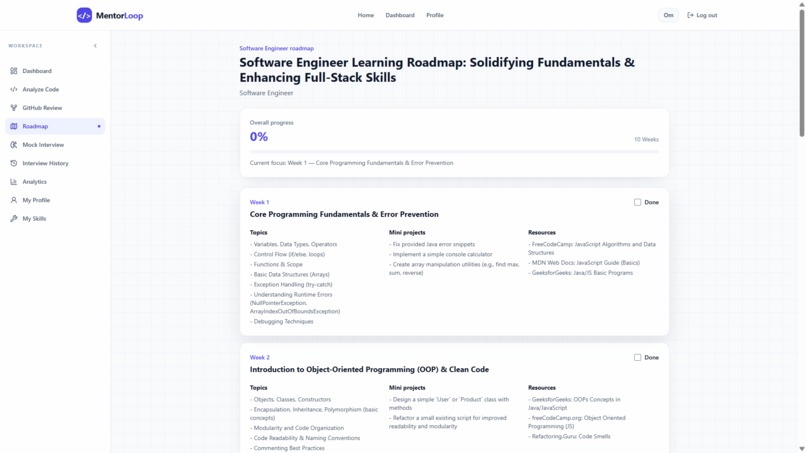Click the Current focus: Week 1 text
This screenshot has height=453, width=806.
(x=352, y=163)
